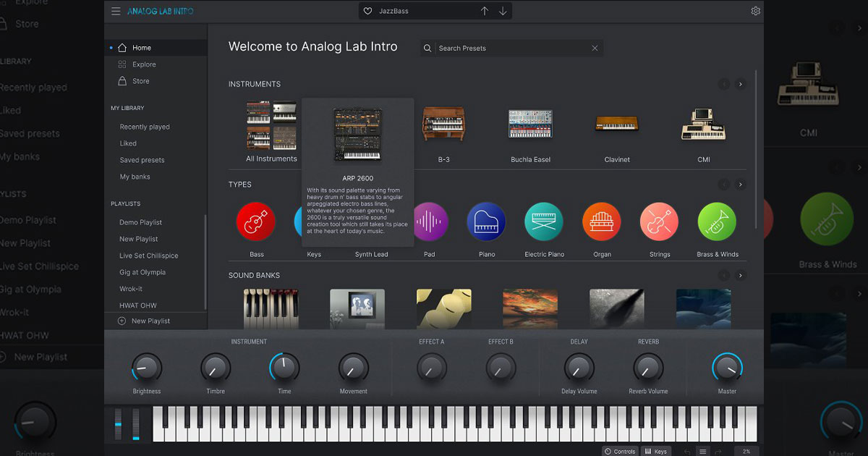Pick the Strings type icon
868x456 pixels.
pyautogui.click(x=659, y=221)
